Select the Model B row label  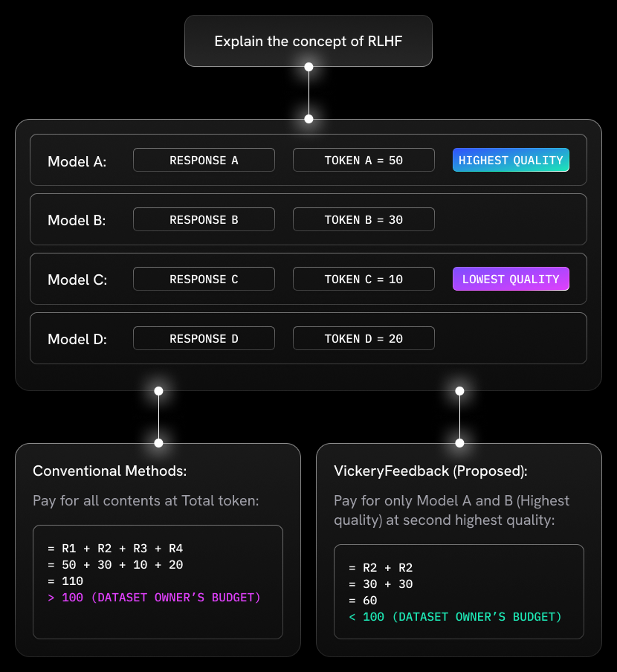tap(77, 221)
